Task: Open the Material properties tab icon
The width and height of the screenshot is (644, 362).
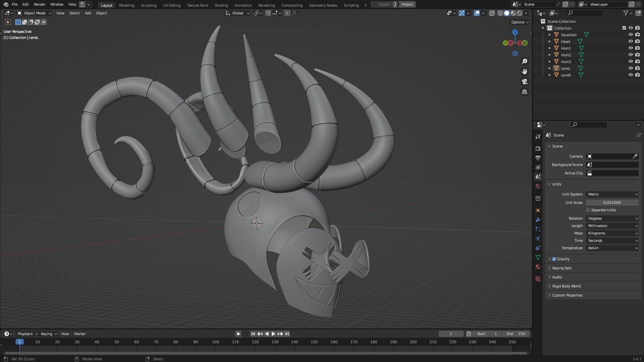Action: pyautogui.click(x=538, y=267)
